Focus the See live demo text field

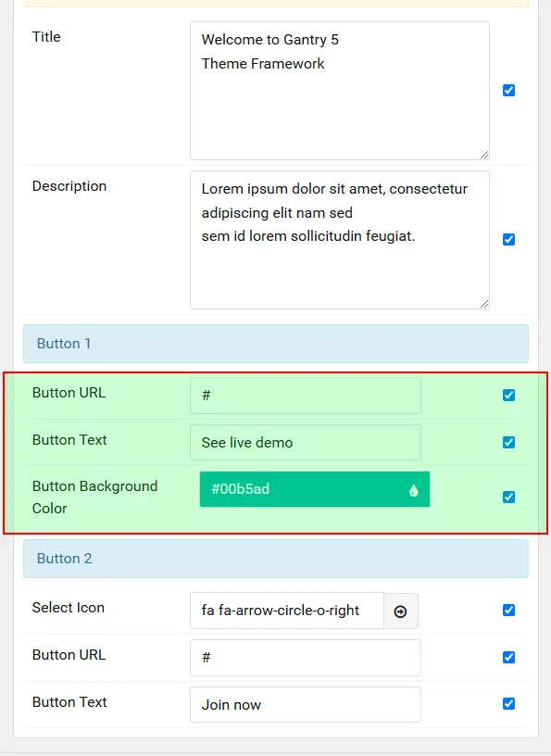point(306,442)
